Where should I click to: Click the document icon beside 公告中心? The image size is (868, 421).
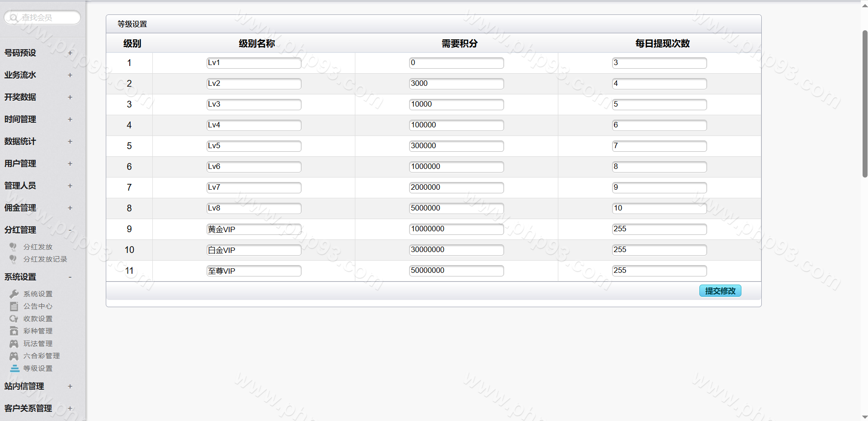pyautogui.click(x=14, y=306)
